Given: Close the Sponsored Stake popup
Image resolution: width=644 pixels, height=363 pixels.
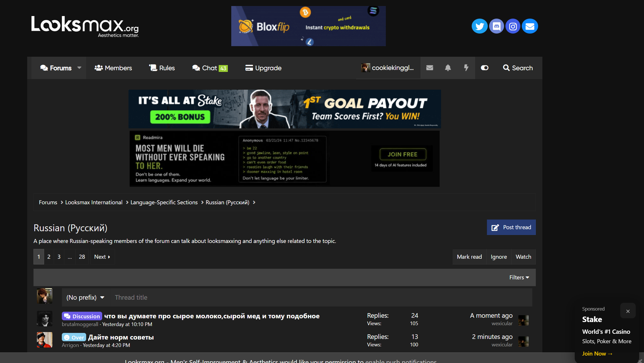Looking at the screenshot, I should 628,311.
